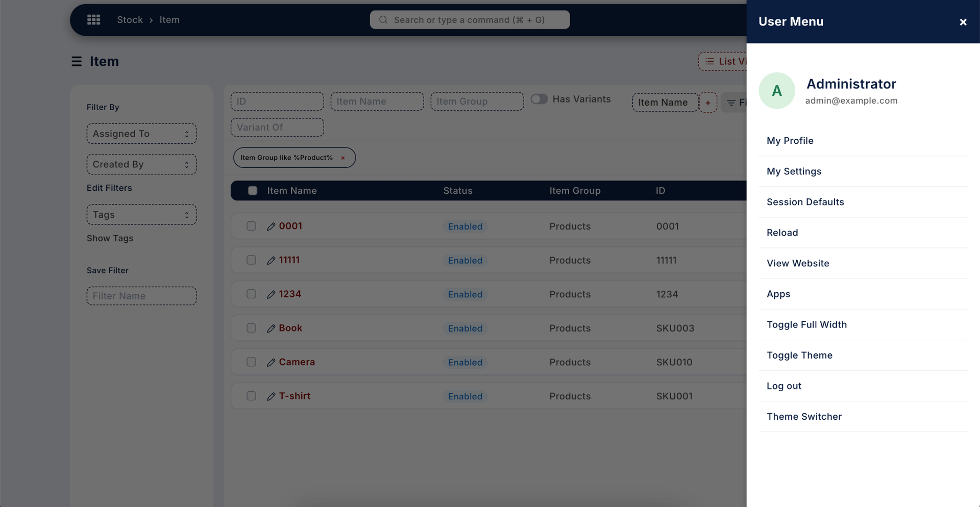Viewport: 980px width, 507px height.
Task: Close the User Menu panel
Action: 963,22
